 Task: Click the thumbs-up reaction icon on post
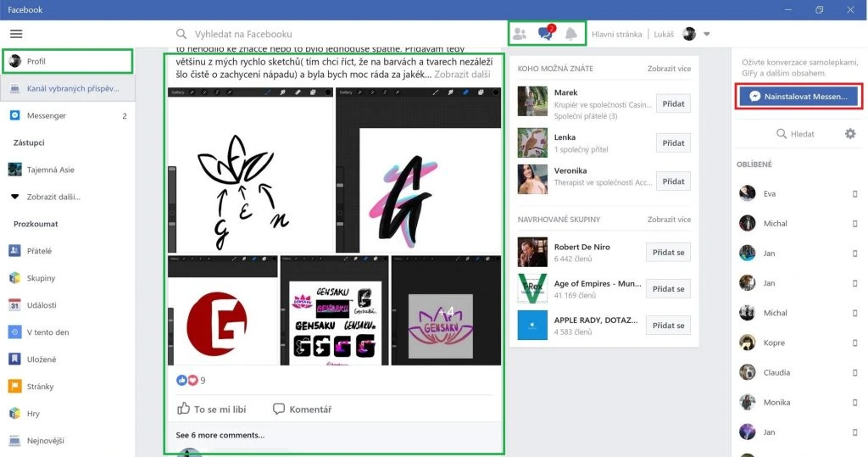click(x=182, y=381)
